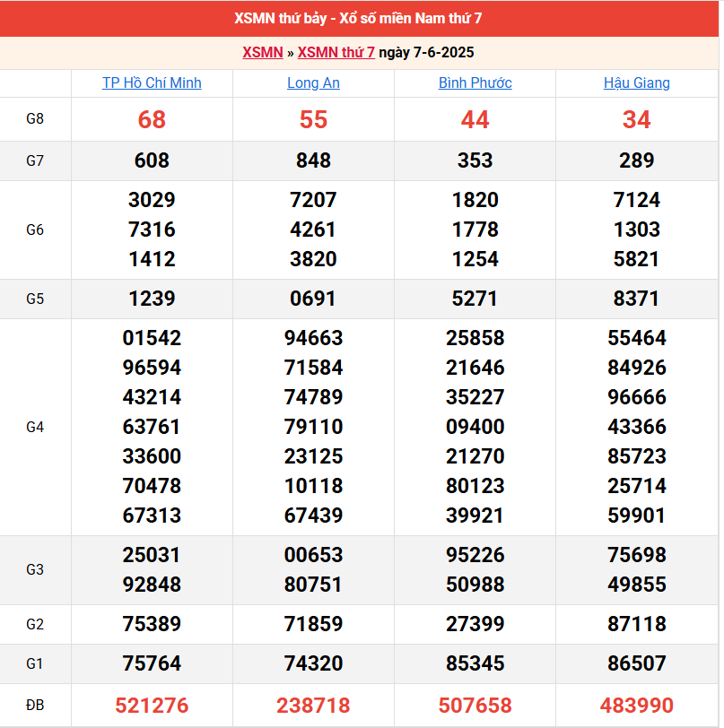Select G4 number 94663
Image resolution: width=724 pixels, height=728 pixels.
[313, 338]
